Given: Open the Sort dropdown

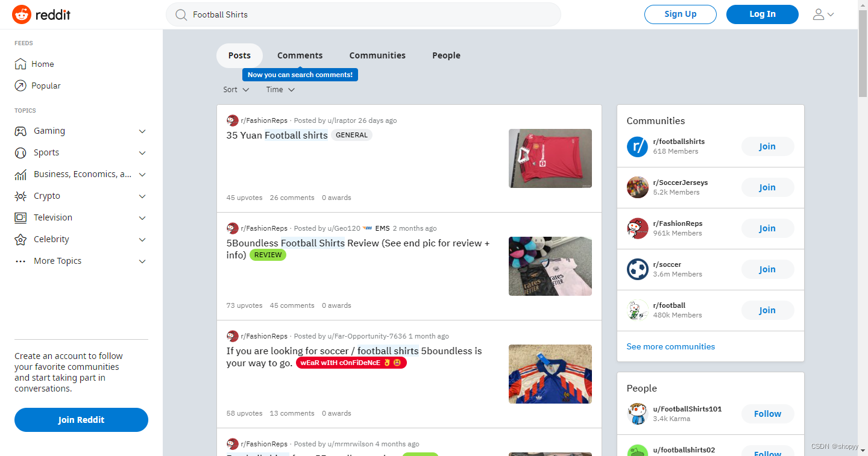Looking at the screenshot, I should [x=236, y=90].
